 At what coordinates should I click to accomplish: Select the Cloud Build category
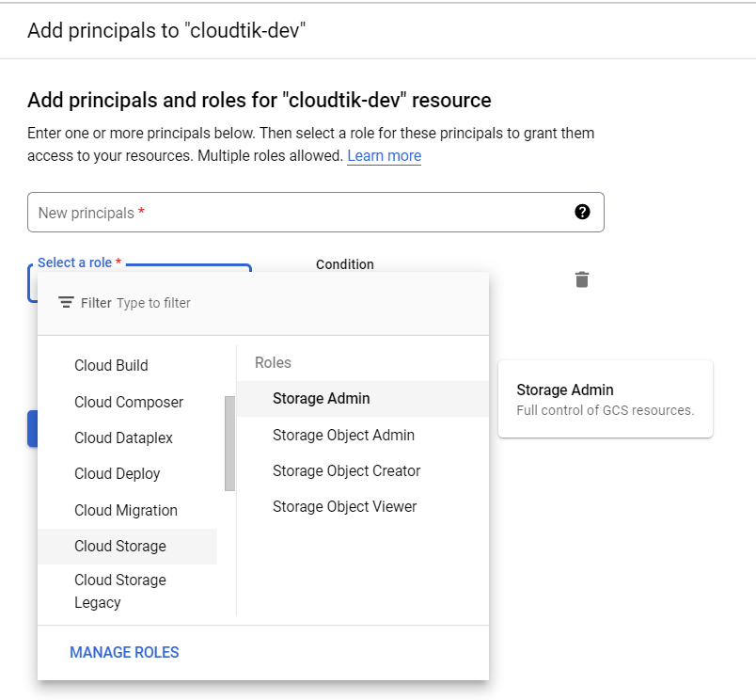click(127, 365)
